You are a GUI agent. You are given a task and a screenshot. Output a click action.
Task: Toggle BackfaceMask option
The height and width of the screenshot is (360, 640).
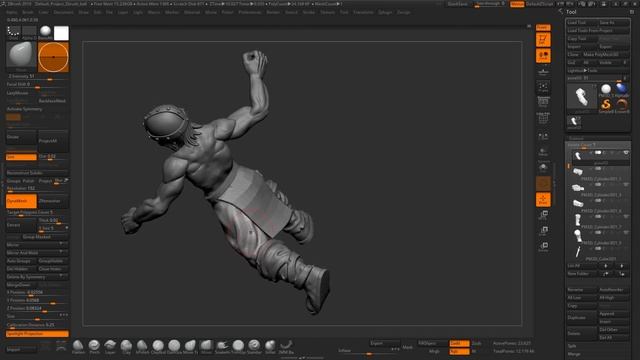tap(53, 101)
